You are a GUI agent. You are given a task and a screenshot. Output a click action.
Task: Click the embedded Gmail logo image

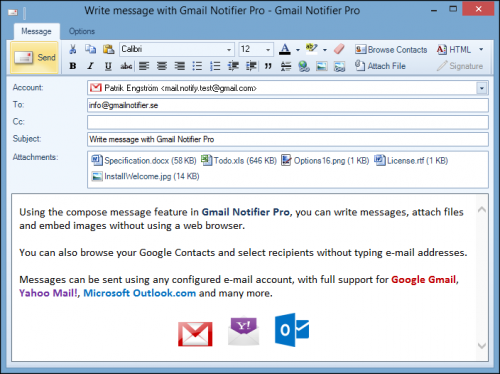[x=195, y=334]
